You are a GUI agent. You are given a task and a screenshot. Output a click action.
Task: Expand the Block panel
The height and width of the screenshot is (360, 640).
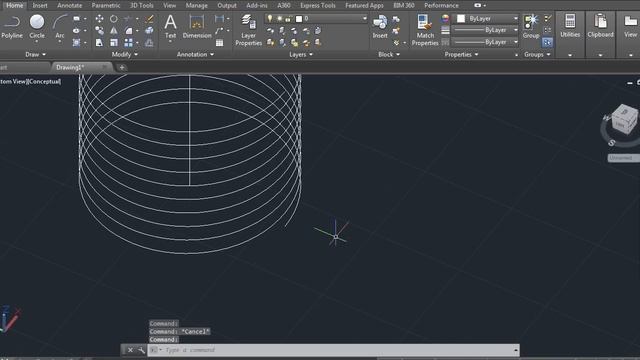389,54
